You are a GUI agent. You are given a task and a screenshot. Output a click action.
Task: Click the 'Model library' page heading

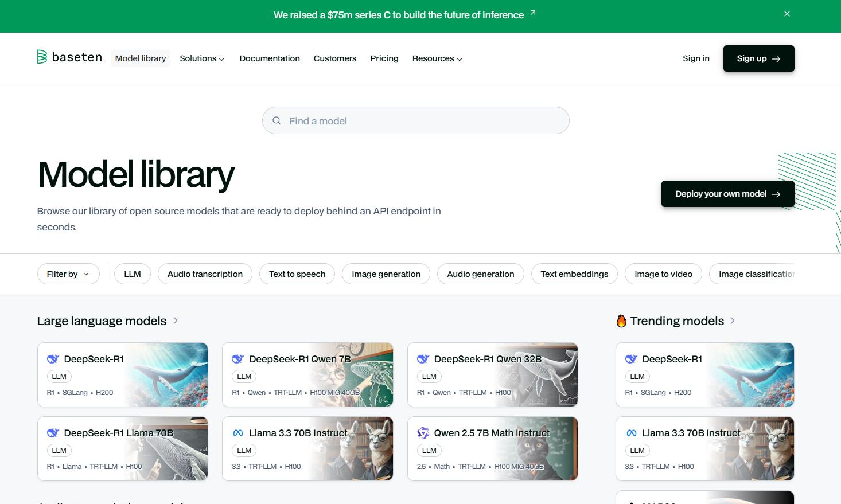pos(136,174)
